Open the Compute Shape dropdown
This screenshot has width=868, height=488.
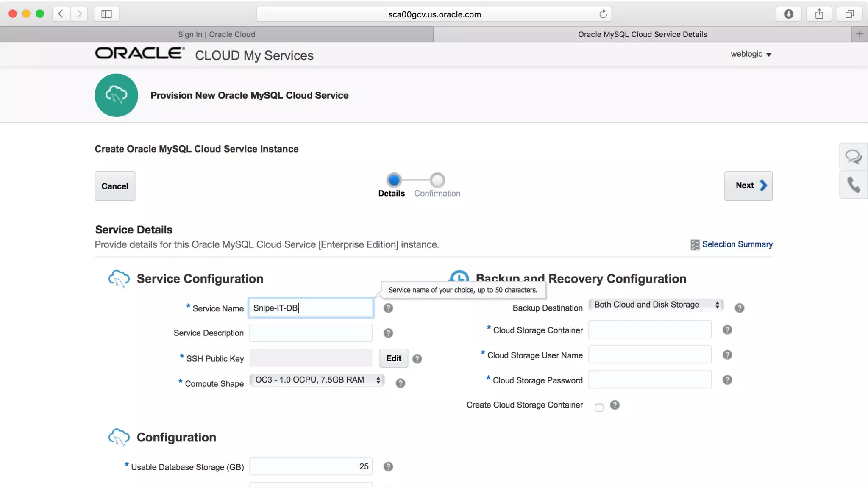[x=317, y=380]
